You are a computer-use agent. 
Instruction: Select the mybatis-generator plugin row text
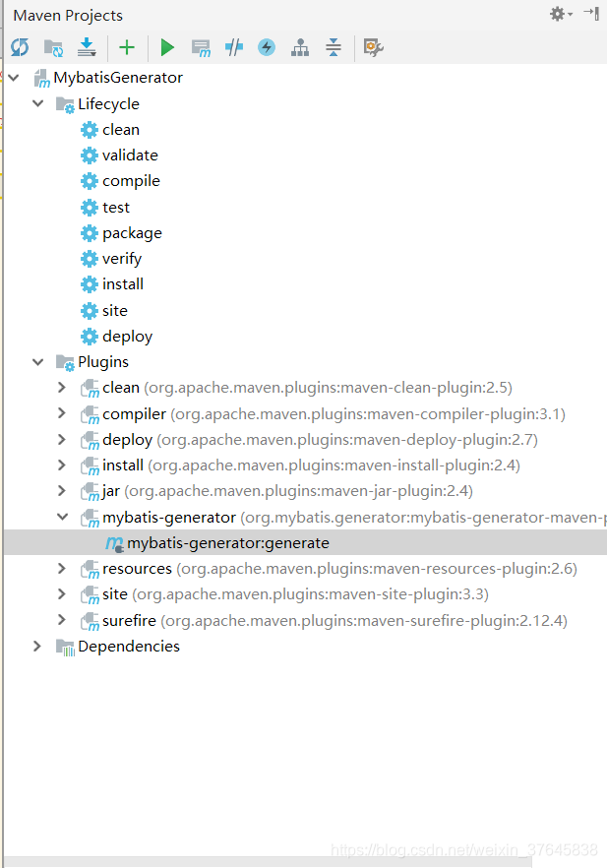coord(355,517)
